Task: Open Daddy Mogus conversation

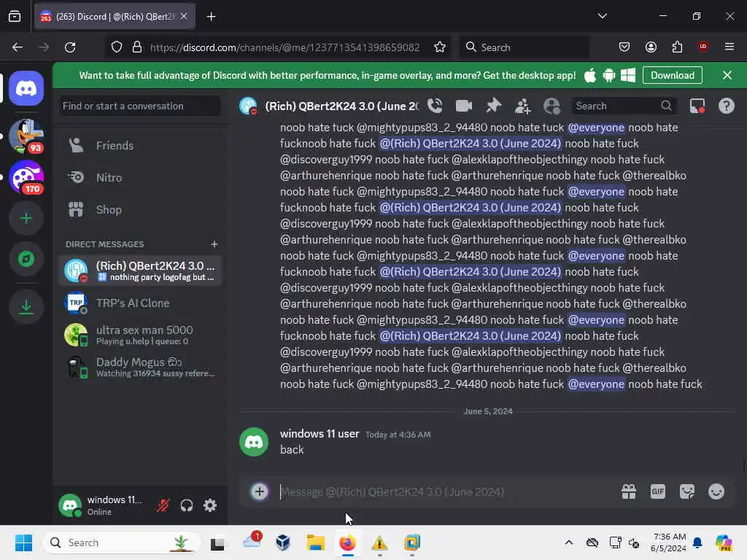Action: pyautogui.click(x=140, y=367)
